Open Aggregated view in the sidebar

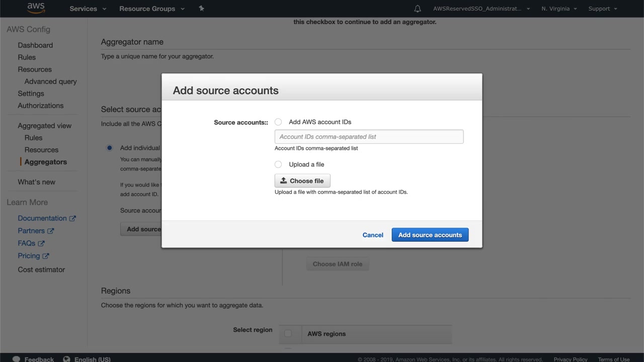(45, 126)
